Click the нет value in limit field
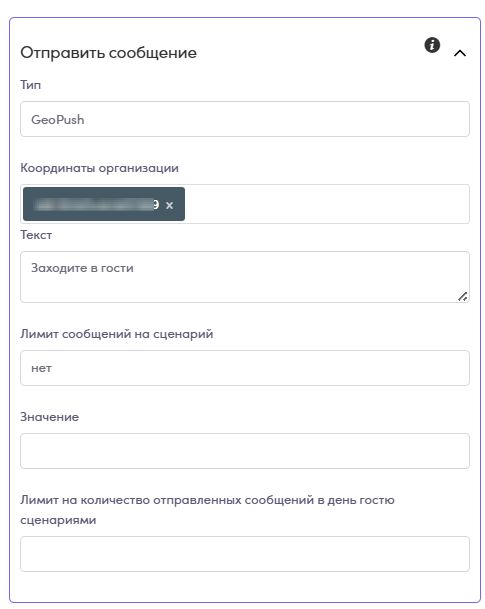This screenshot has height=609, width=485. click(41, 368)
